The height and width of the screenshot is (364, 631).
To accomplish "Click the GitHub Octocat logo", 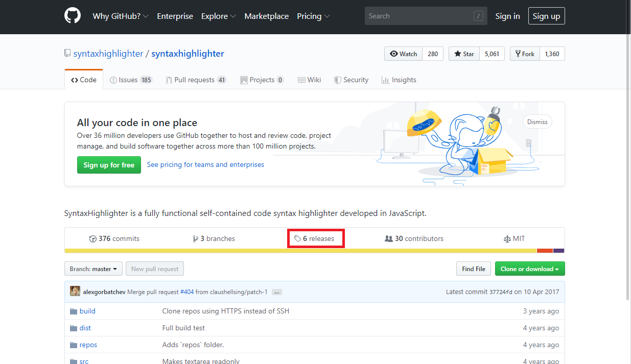I will coord(73,16).
